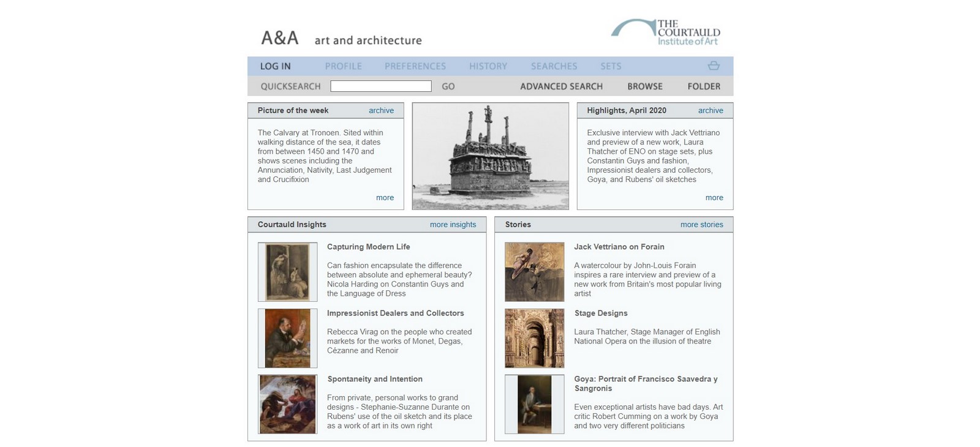Image resolution: width=980 pixels, height=447 pixels.
Task: Open the SEARCHES menu item
Action: click(554, 66)
